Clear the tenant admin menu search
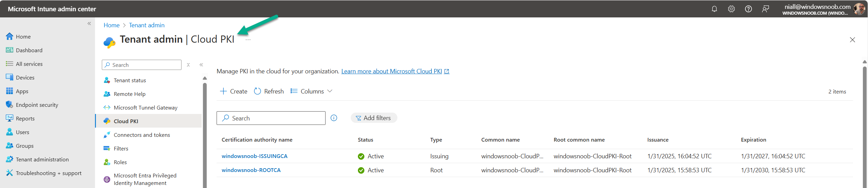Screen dimensions: 868x188 [x=188, y=65]
